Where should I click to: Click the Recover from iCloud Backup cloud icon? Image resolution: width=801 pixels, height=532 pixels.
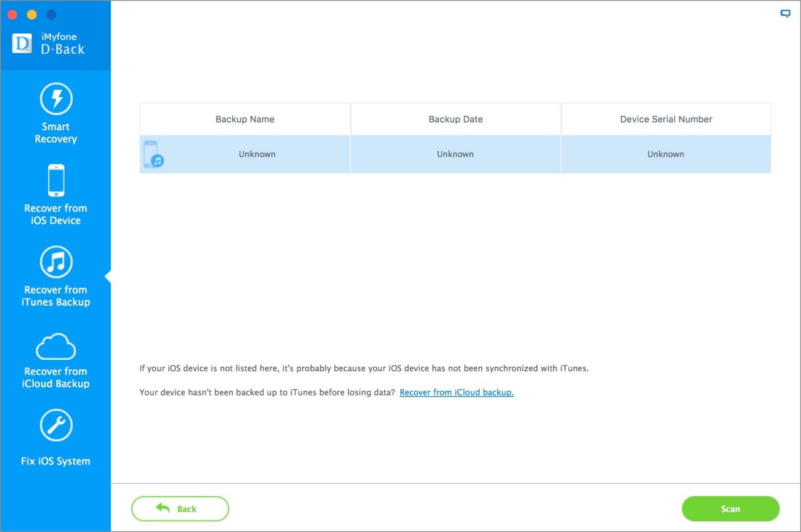pos(56,346)
